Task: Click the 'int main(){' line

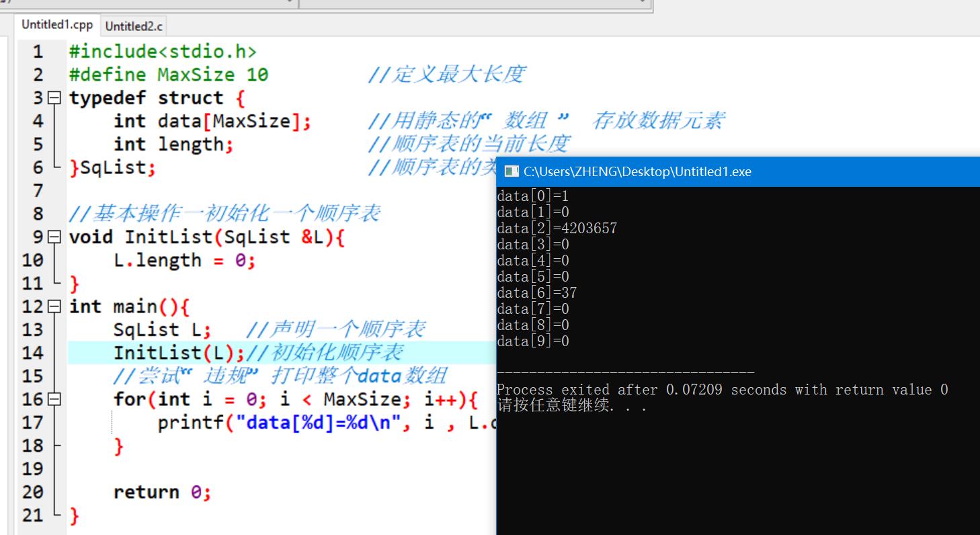Action: [130, 307]
